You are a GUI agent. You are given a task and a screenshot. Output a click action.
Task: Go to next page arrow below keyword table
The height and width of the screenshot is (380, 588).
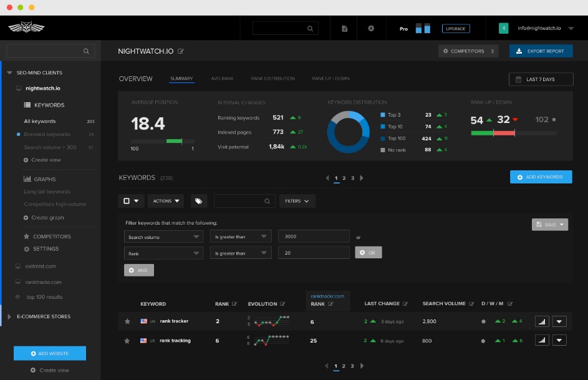pos(362,366)
